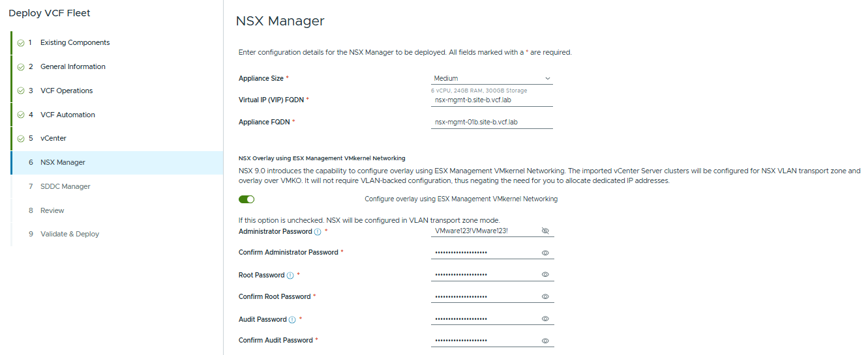Select the VCF Automation step
This screenshot has height=355, width=868.
pyautogui.click(x=67, y=115)
